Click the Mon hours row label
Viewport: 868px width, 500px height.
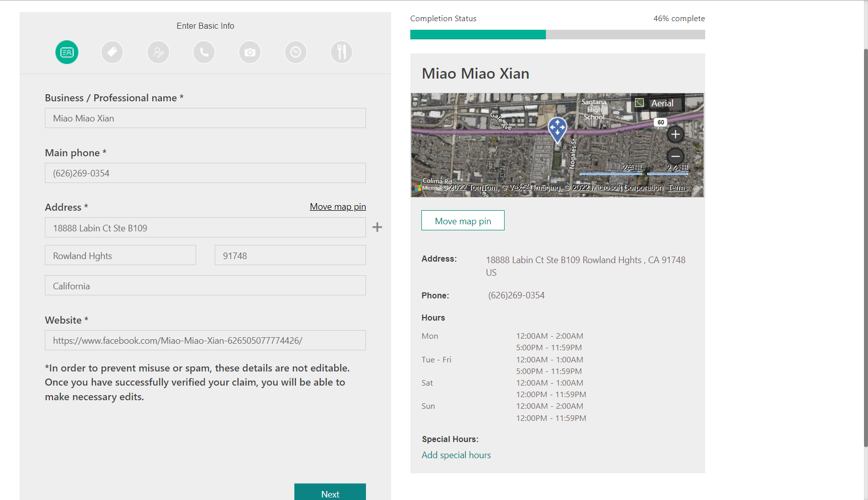[x=430, y=336]
